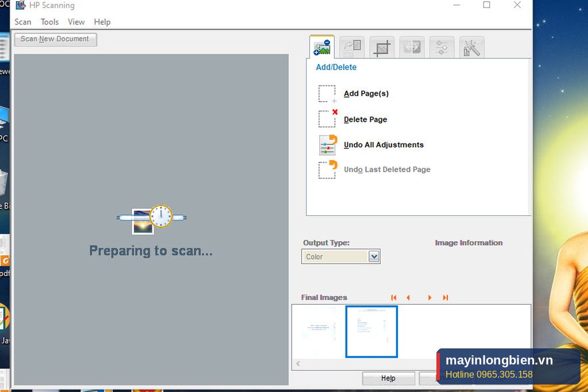Image resolution: width=588 pixels, height=392 pixels.
Task: Go to next final image
Action: [x=430, y=297]
